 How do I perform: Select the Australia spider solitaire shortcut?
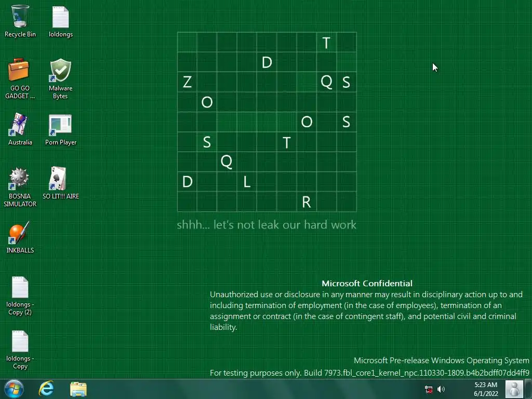pyautogui.click(x=20, y=129)
